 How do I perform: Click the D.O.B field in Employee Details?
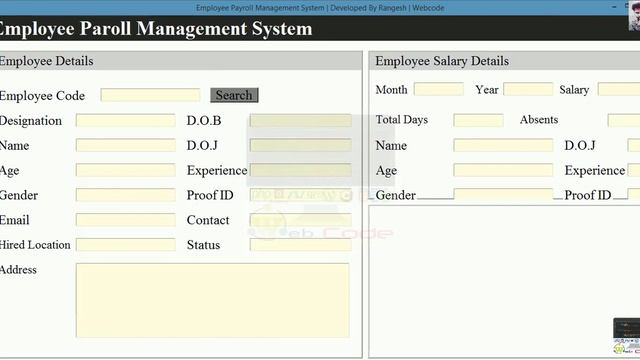(x=301, y=120)
